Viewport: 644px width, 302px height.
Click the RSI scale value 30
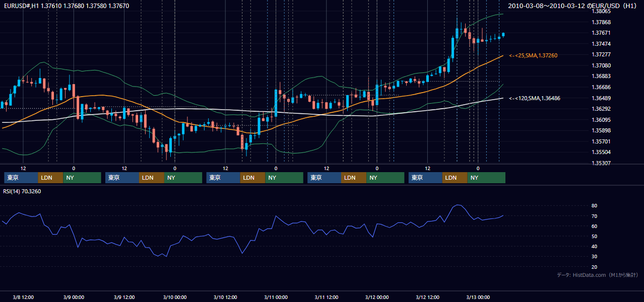[x=594, y=257]
